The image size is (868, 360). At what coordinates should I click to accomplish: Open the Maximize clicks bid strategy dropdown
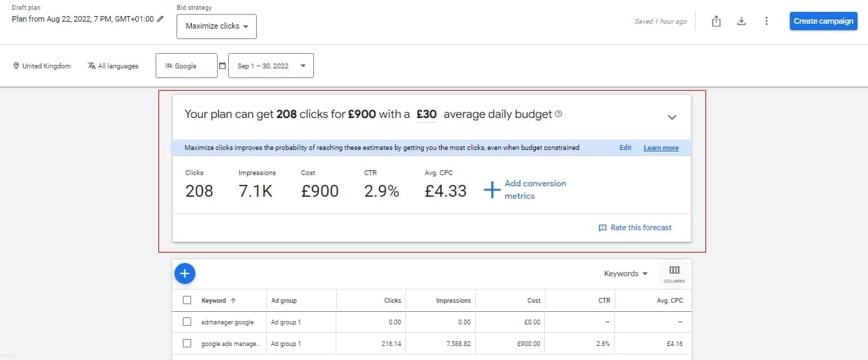[217, 26]
